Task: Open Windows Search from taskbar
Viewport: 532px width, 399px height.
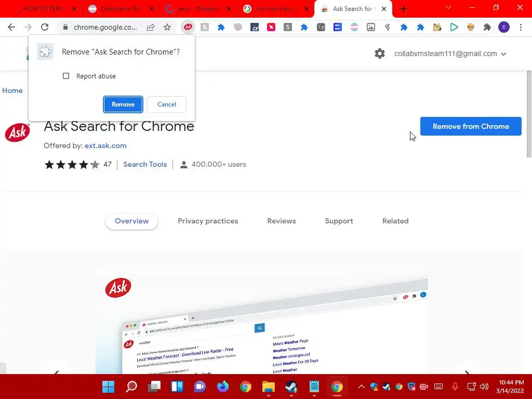Action: (131, 387)
